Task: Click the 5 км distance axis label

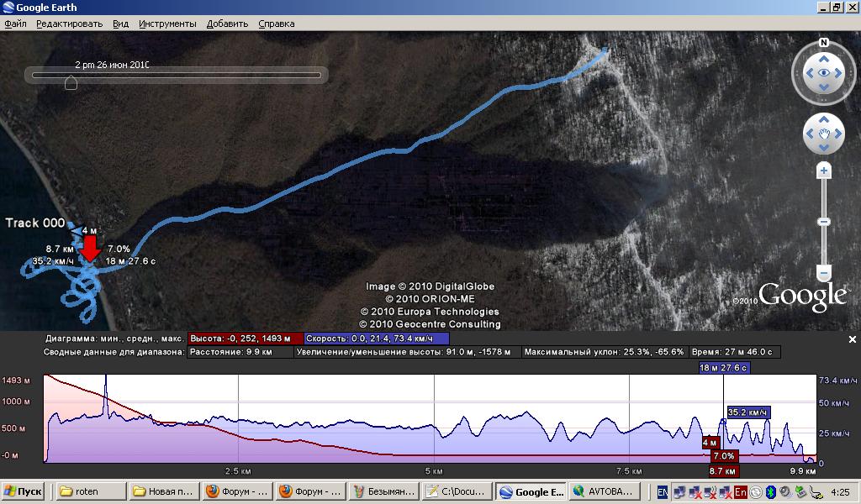Action: [434, 470]
